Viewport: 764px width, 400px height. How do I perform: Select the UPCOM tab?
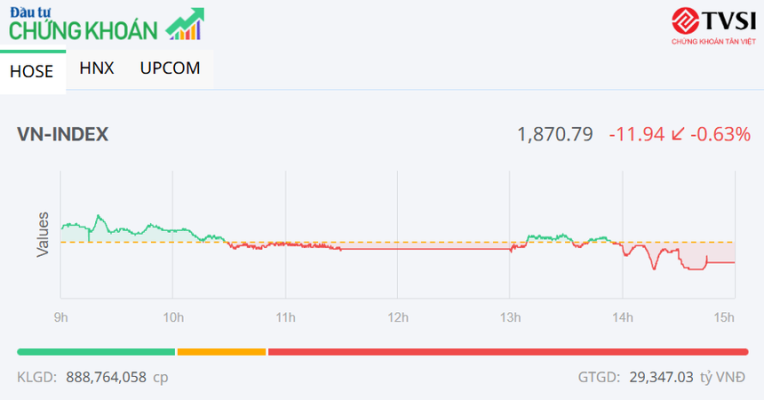[x=170, y=68]
